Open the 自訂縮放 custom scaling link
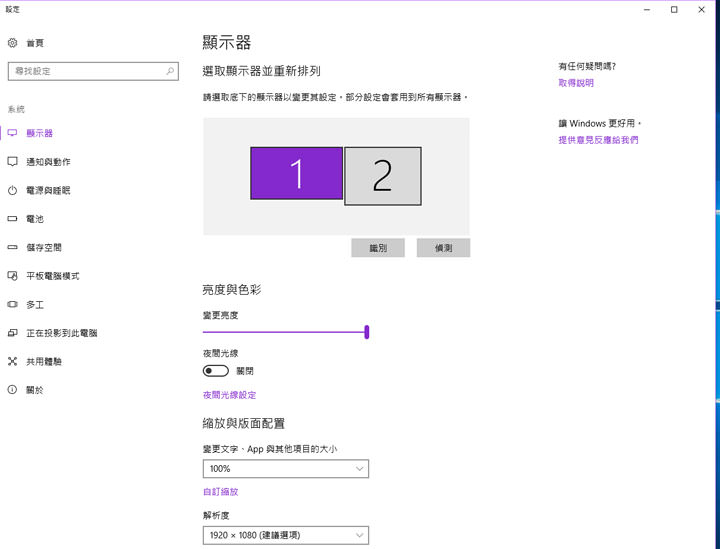The image size is (720, 549). (220, 492)
